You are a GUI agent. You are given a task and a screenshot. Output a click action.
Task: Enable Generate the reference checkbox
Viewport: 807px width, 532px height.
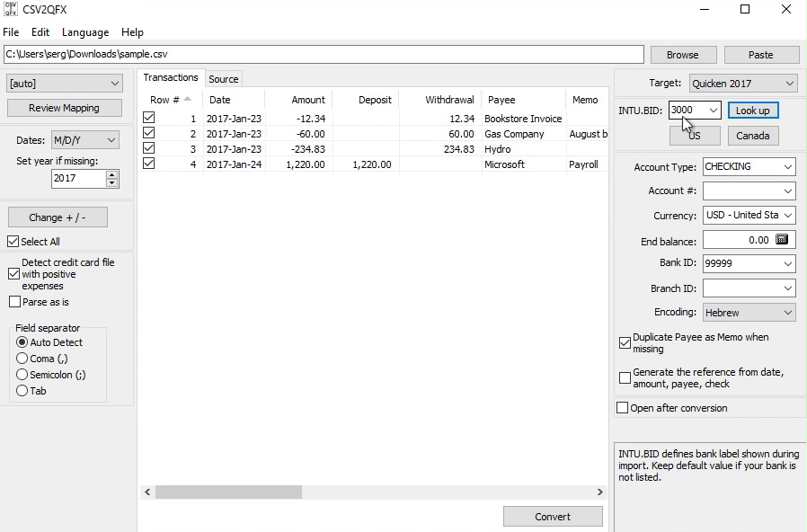[625, 377]
